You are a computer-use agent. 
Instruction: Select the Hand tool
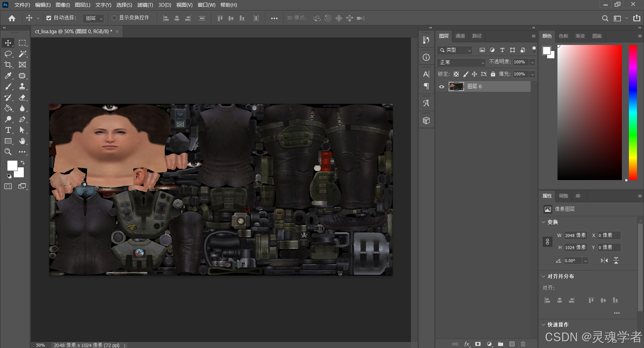[x=22, y=141]
